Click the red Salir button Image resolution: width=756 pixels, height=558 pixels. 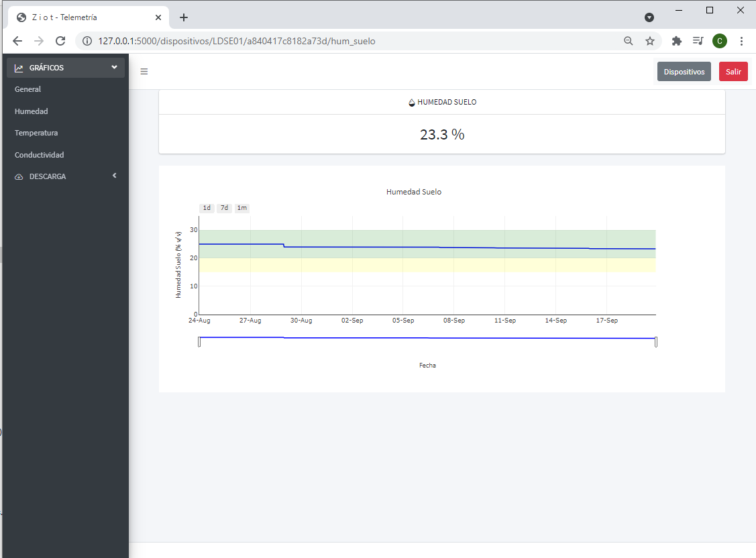(733, 72)
